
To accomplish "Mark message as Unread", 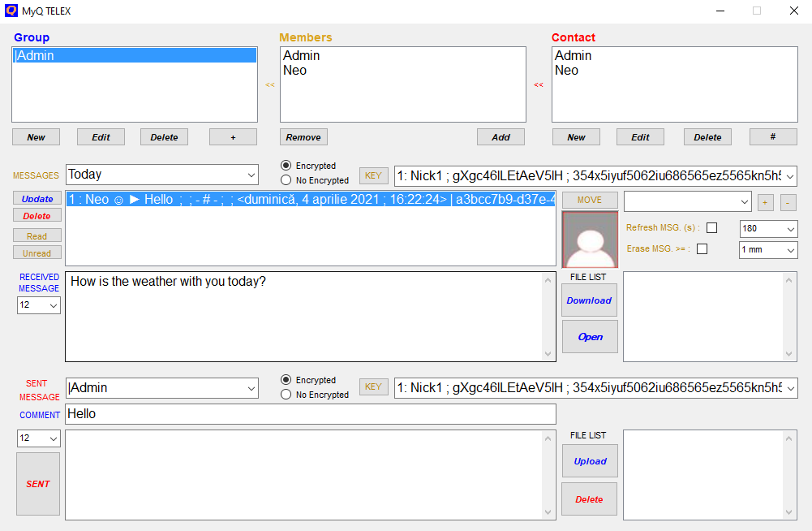I will click(37, 253).
